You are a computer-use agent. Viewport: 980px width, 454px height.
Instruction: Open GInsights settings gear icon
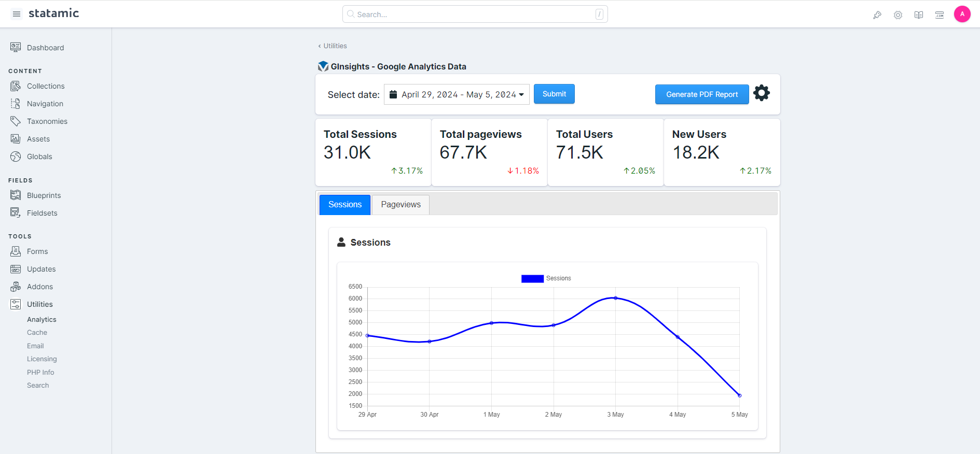[x=762, y=93]
